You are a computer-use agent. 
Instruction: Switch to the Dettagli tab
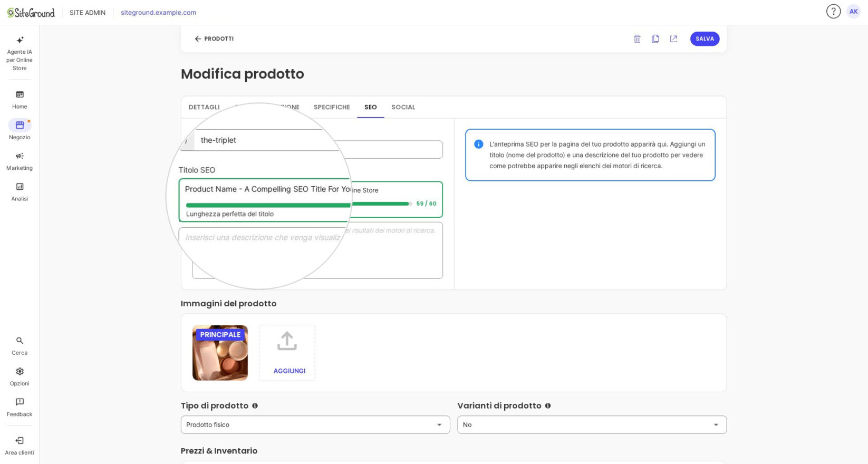[x=204, y=107]
